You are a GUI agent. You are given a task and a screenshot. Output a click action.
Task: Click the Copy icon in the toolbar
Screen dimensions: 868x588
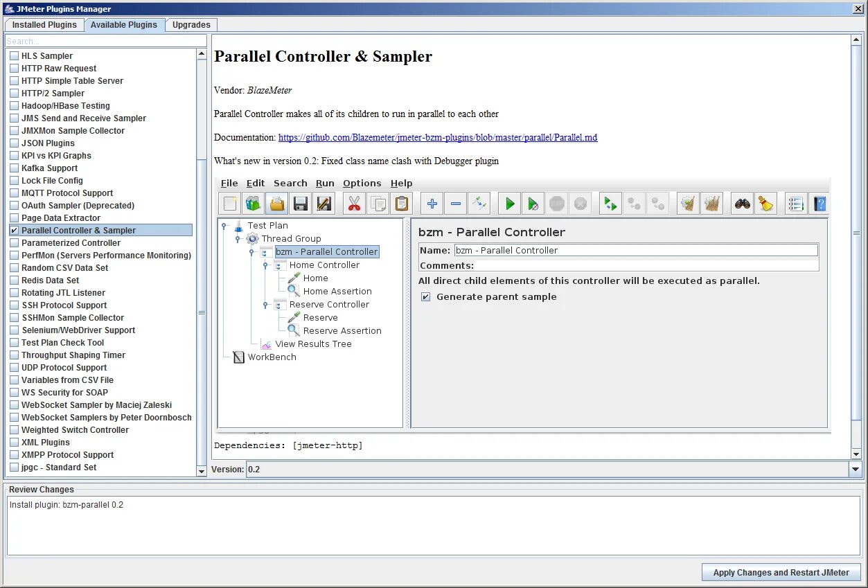click(x=378, y=204)
